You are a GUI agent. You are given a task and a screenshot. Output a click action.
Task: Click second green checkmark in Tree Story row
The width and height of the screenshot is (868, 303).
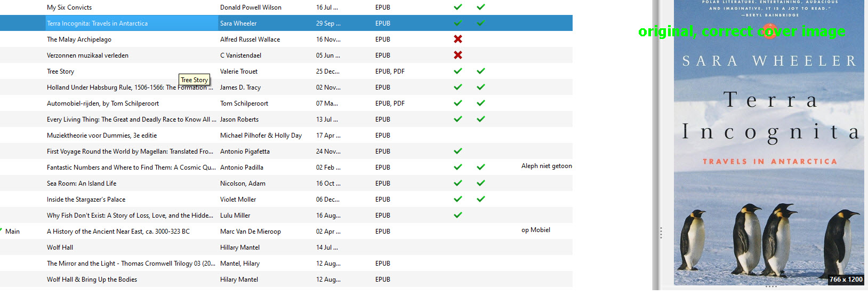480,71
